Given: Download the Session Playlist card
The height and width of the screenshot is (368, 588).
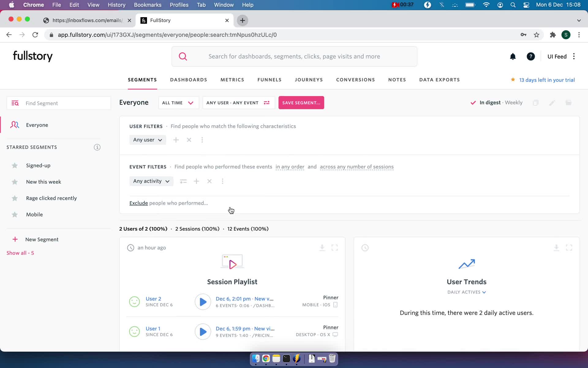Looking at the screenshot, I should (322, 247).
